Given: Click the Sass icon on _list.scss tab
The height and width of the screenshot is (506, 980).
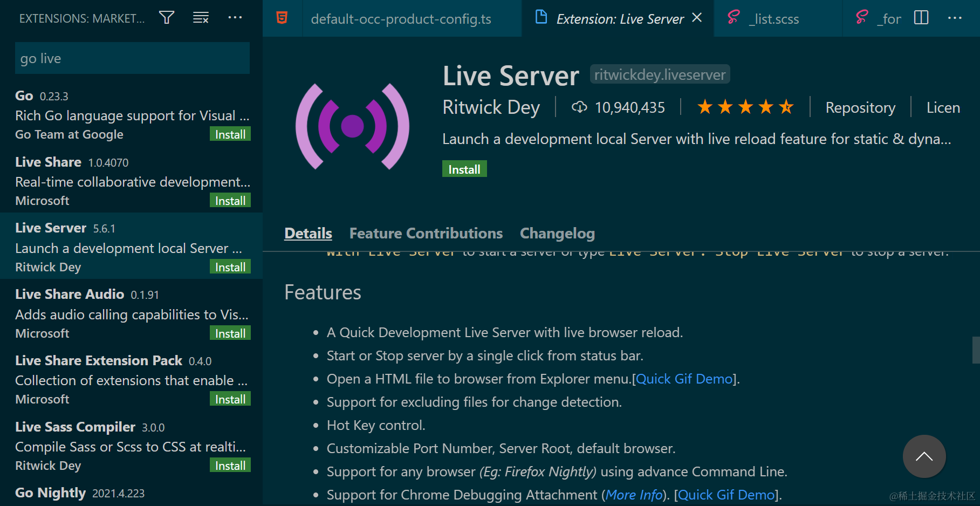Looking at the screenshot, I should click(x=734, y=18).
